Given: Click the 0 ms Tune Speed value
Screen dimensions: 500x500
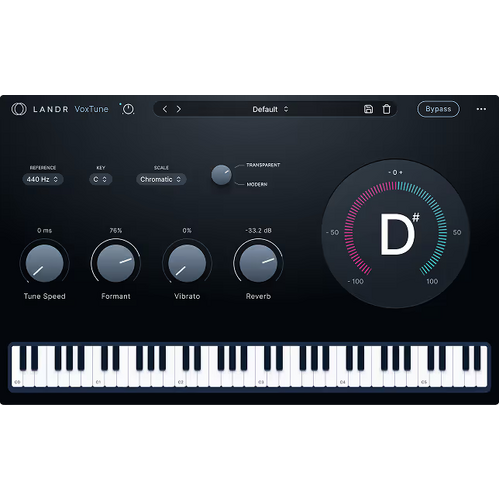Looking at the screenshot, I should (44, 230).
